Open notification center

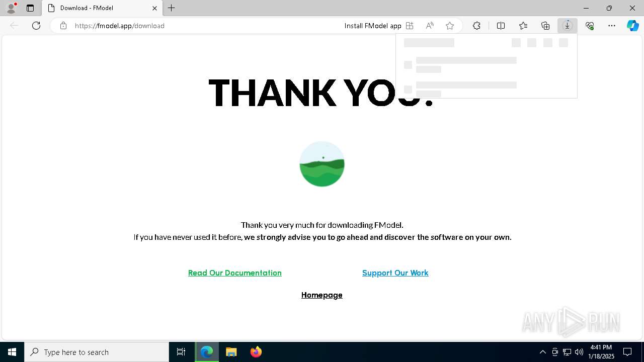click(x=628, y=352)
